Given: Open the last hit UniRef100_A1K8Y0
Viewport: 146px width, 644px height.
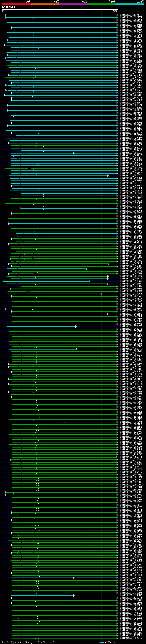Looking at the screenshot, I should 131,638.
